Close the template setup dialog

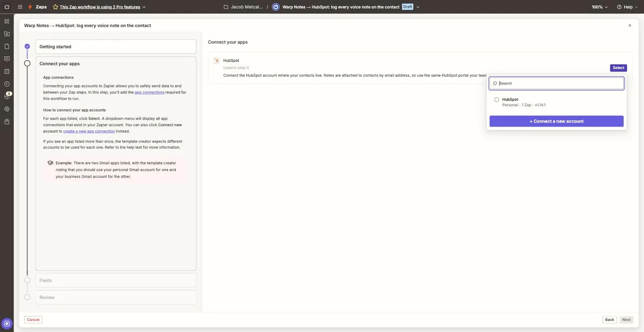click(x=630, y=25)
